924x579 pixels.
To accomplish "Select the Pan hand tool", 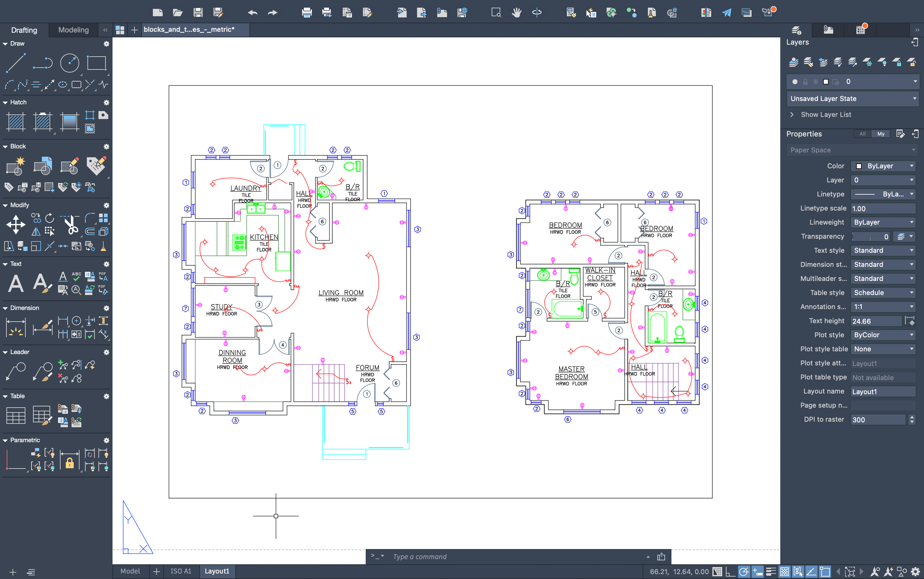I will (x=516, y=13).
